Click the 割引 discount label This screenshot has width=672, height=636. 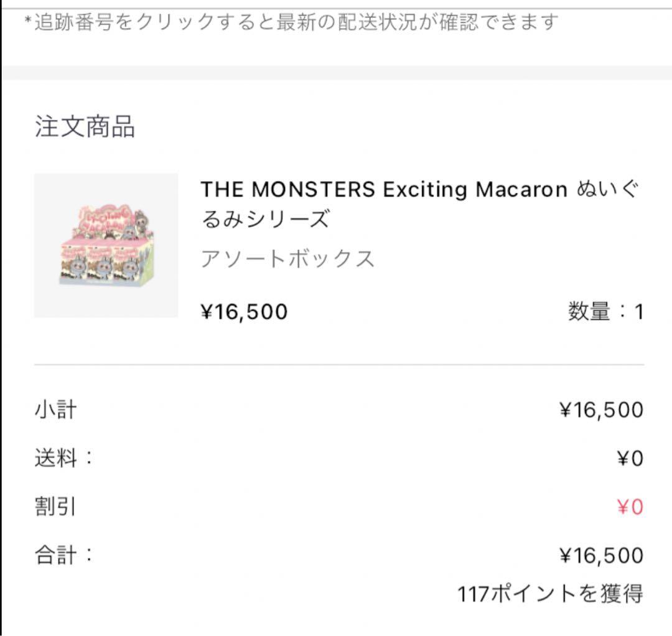(x=56, y=507)
